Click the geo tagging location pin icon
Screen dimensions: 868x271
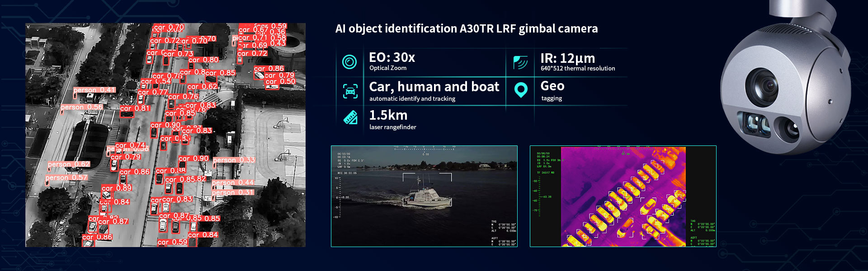(521, 90)
